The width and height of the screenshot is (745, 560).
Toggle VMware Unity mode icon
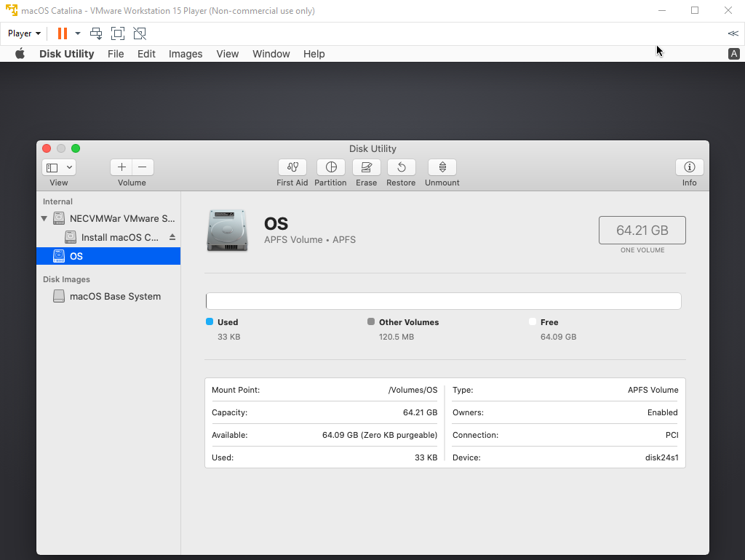(140, 33)
